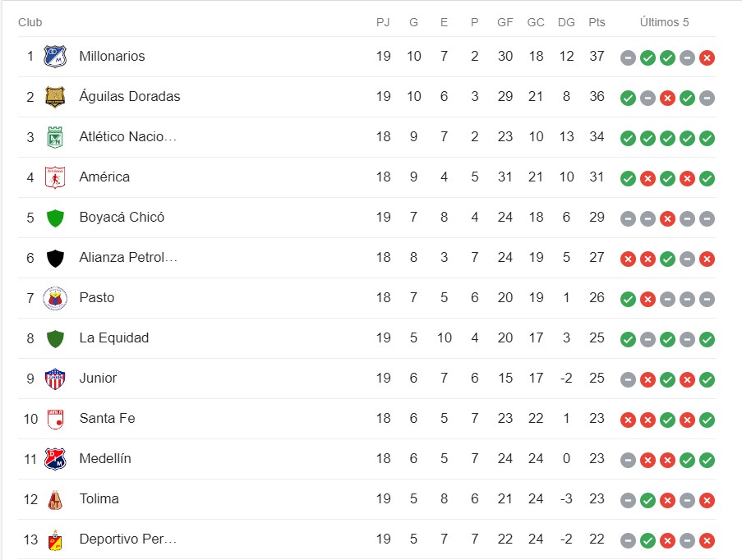
Task: Click the Tolima club crest
Action: pos(55,499)
